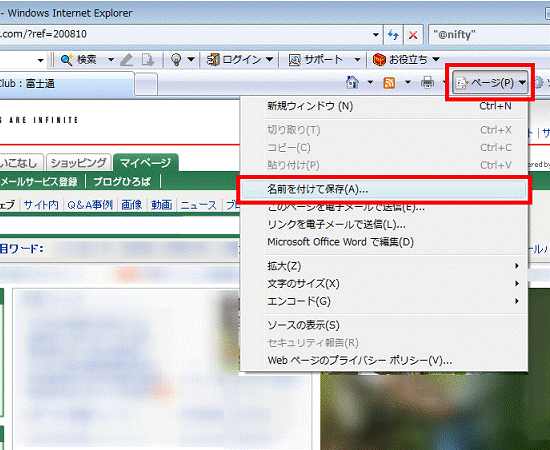This screenshot has width=550, height=450.
Task: Click the サポート toolbar button
Action: [315, 60]
